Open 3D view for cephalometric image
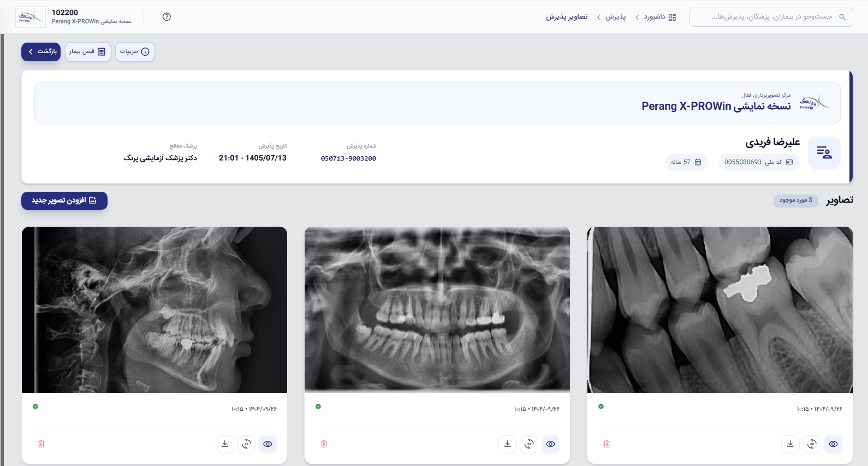Viewport: 868px width, 466px height. (x=246, y=444)
